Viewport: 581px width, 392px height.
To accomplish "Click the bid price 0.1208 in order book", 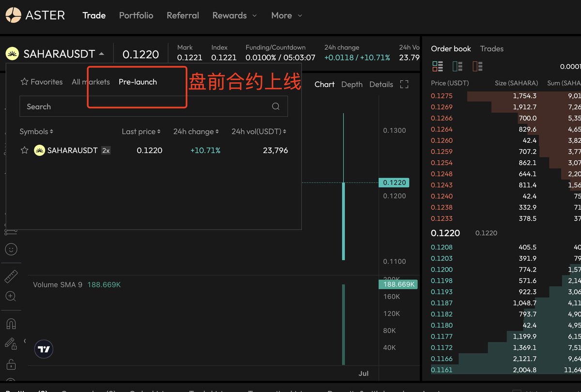I will pyautogui.click(x=442, y=247).
